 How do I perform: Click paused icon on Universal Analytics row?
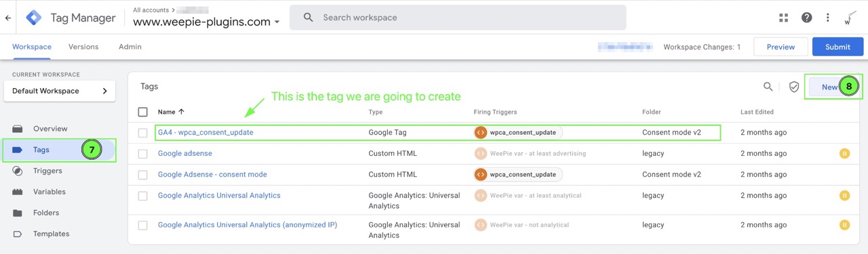pyautogui.click(x=844, y=196)
